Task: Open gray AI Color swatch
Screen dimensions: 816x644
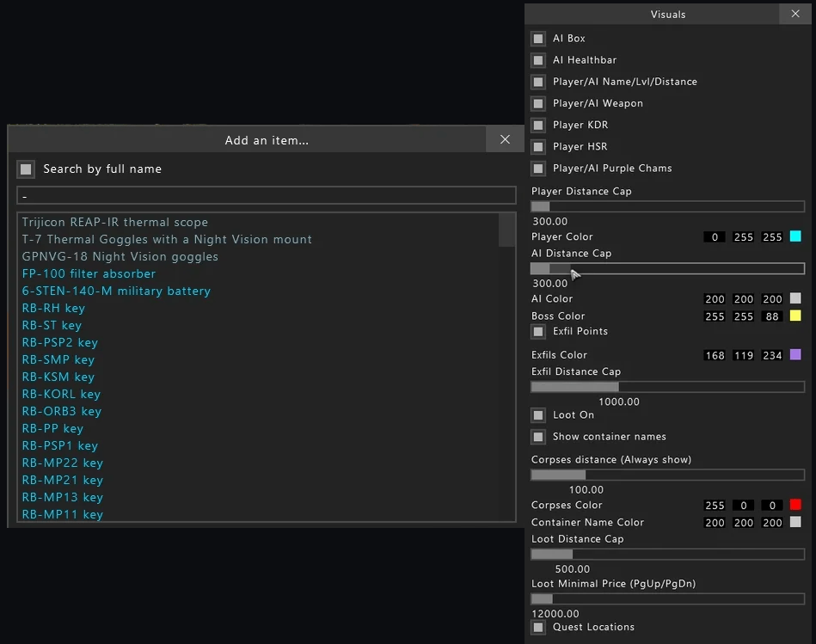Action: click(795, 298)
